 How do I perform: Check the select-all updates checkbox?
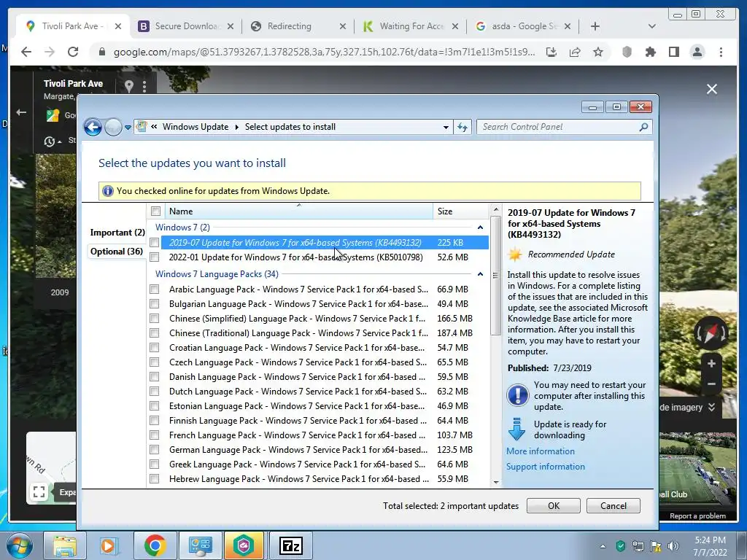[156, 211]
